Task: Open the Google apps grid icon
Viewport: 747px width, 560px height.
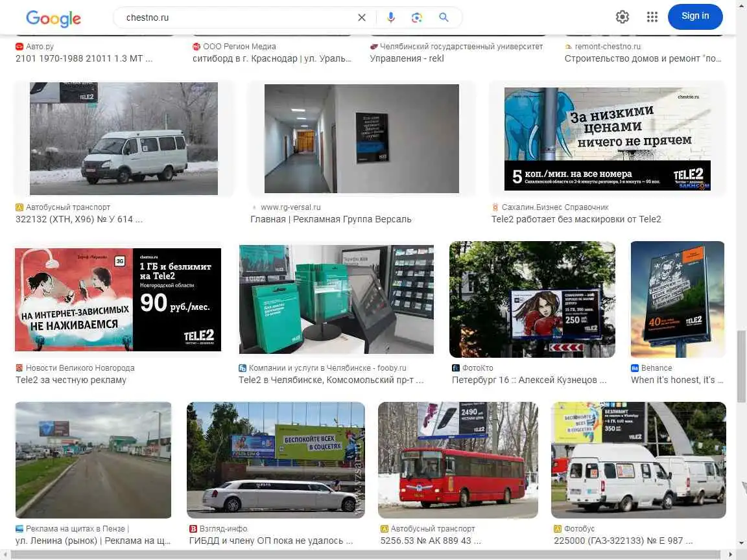Action: pyautogui.click(x=652, y=17)
